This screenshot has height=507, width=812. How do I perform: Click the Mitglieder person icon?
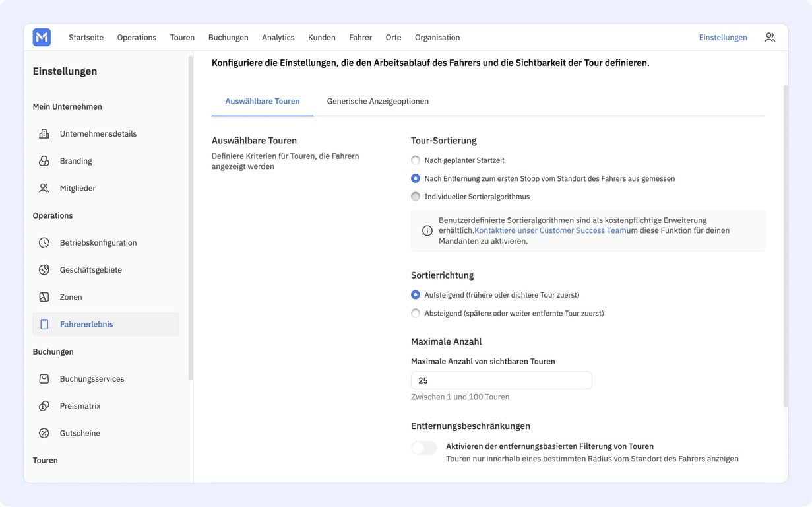coord(44,188)
